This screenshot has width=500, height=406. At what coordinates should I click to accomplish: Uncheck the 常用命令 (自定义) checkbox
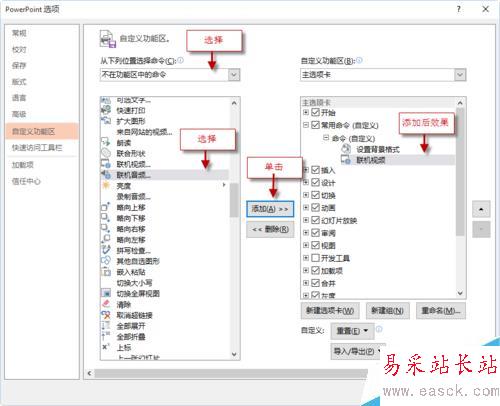(x=315, y=125)
